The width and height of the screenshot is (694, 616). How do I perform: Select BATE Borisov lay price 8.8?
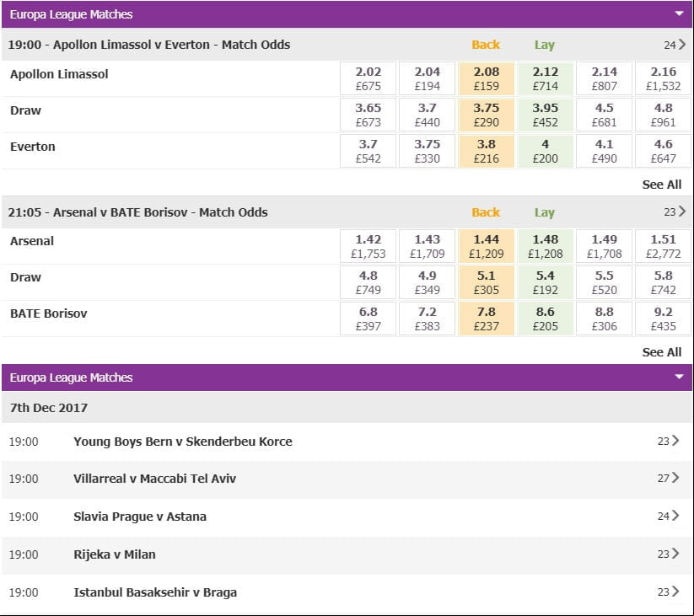(x=604, y=319)
